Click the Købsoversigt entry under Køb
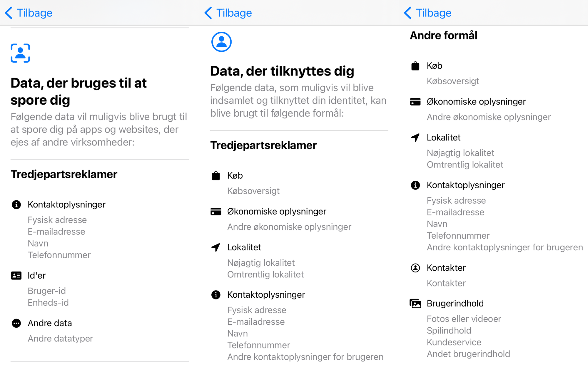The image size is (588, 367). point(253,191)
